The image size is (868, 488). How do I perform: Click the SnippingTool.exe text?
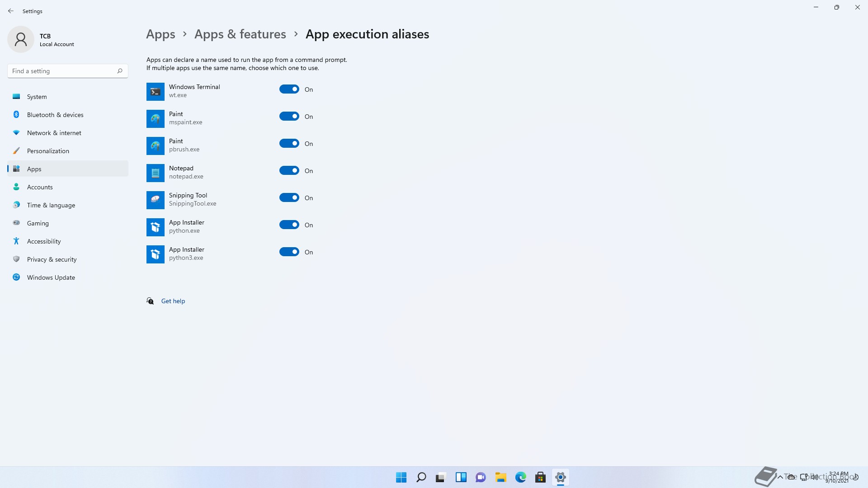tap(193, 204)
